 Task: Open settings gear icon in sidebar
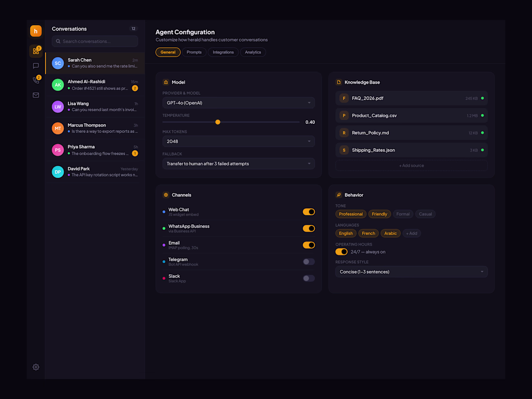click(x=36, y=367)
